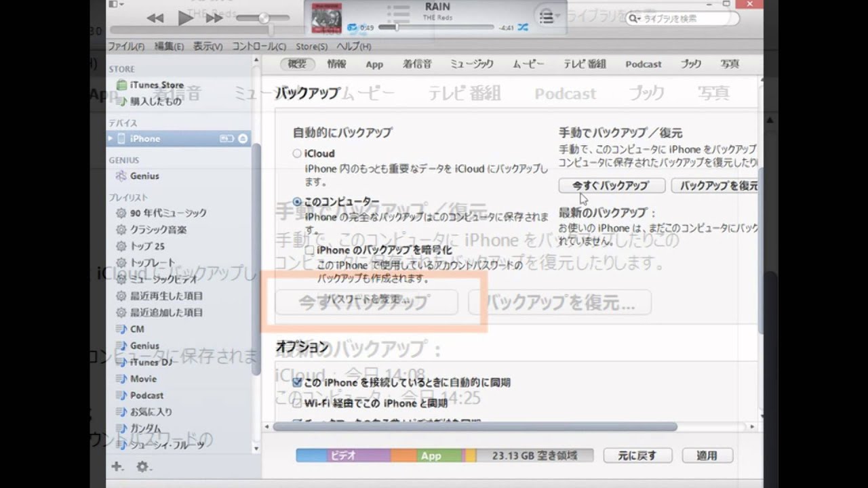Click the sidebar scroll down arrow
Image resolution: width=868 pixels, height=488 pixels.
256,448
